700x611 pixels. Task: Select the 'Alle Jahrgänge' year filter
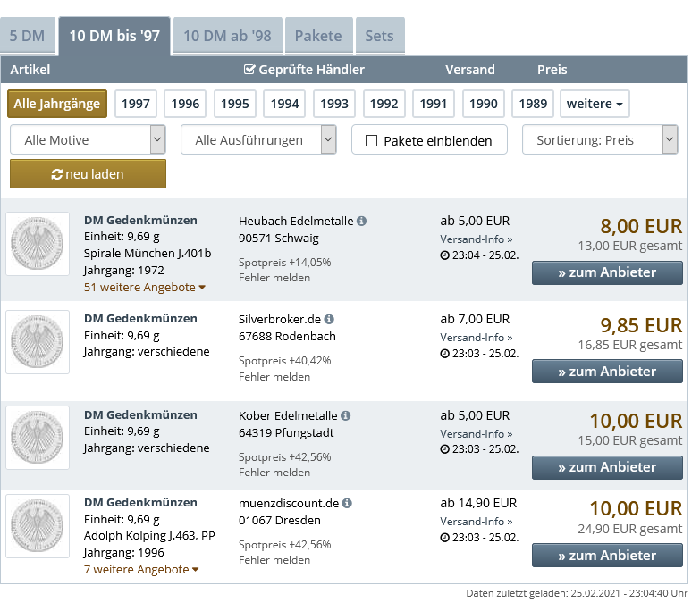click(57, 104)
